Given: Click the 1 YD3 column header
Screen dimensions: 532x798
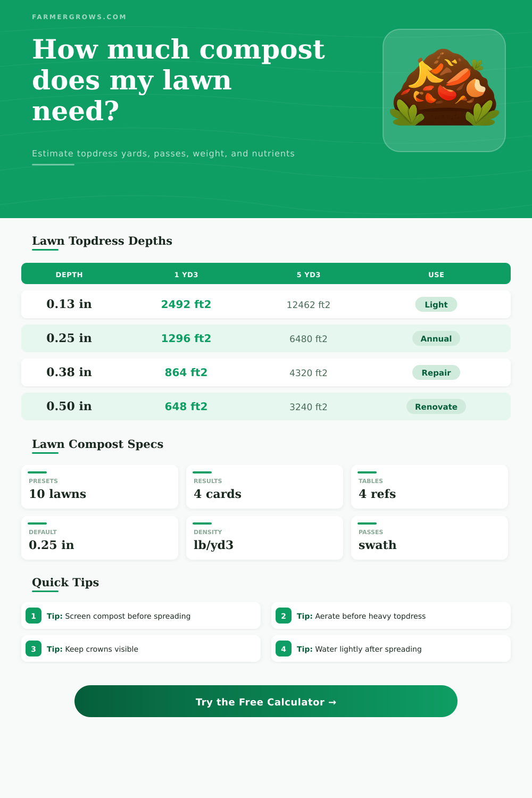Looking at the screenshot, I should click(186, 275).
